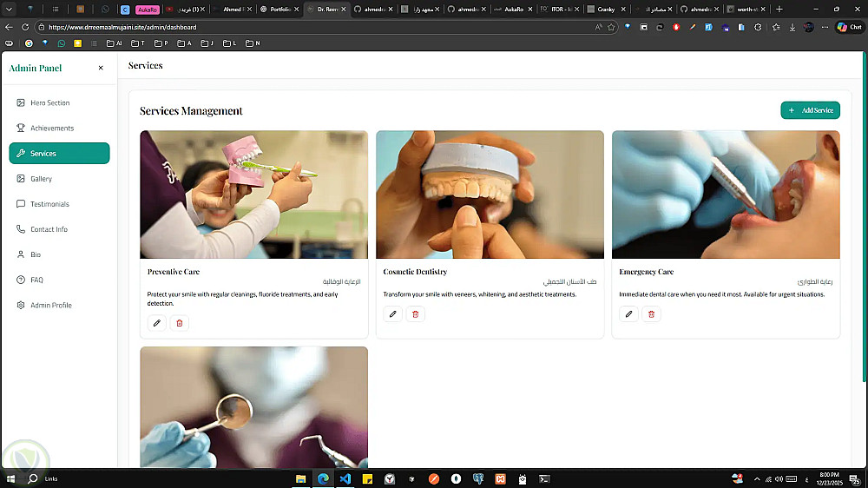The height and width of the screenshot is (488, 868).
Task: Open the browser downloads icon
Action: (x=792, y=27)
